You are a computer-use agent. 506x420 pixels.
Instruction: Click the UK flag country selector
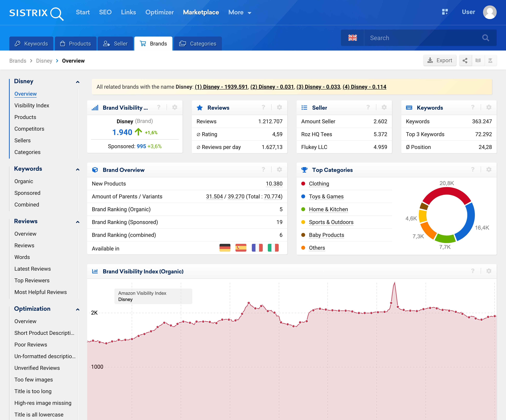coord(353,38)
